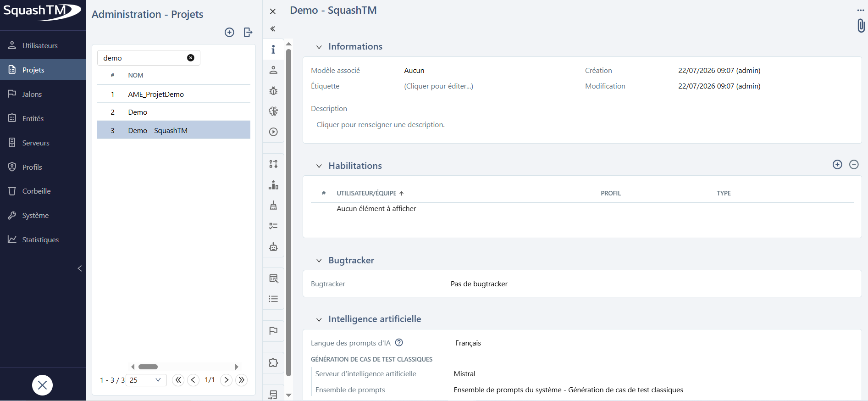This screenshot has height=401, width=868.
Task: Open help icon next to Langue des prompts d'IA
Action: click(399, 342)
